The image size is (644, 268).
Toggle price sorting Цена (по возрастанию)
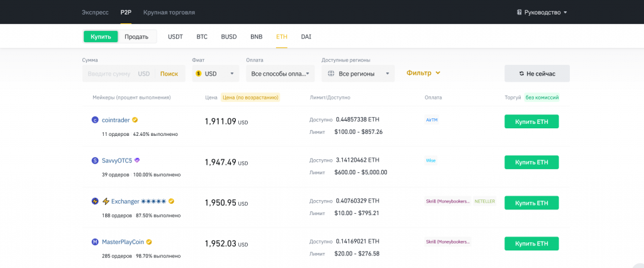coord(250,98)
